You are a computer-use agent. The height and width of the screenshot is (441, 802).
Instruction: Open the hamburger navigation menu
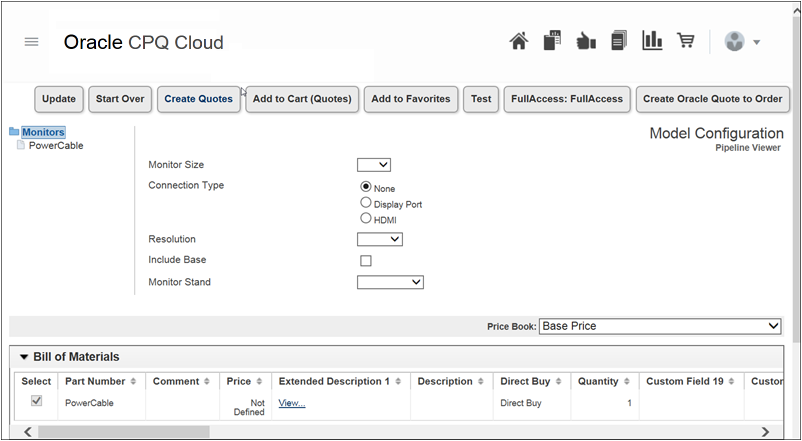pos(31,42)
